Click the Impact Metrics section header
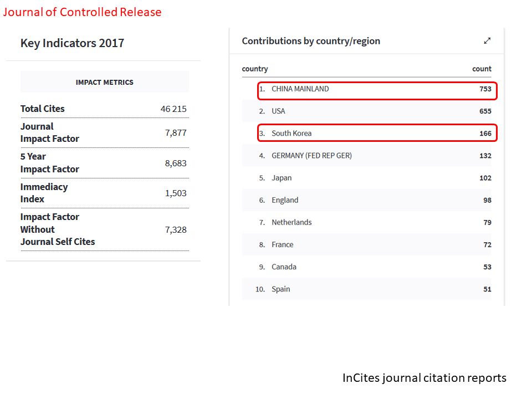The image size is (532, 399). 105,82
